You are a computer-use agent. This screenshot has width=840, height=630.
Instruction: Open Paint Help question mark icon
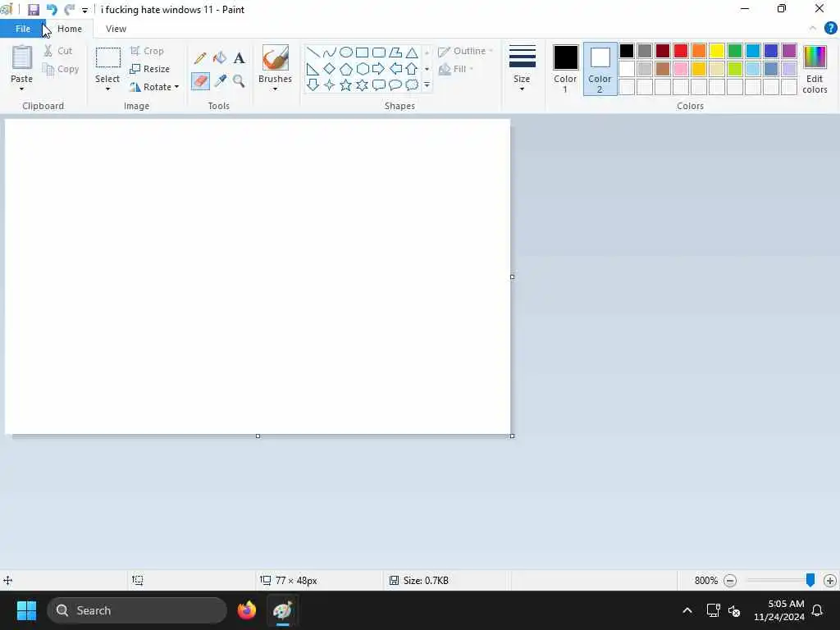coord(830,29)
